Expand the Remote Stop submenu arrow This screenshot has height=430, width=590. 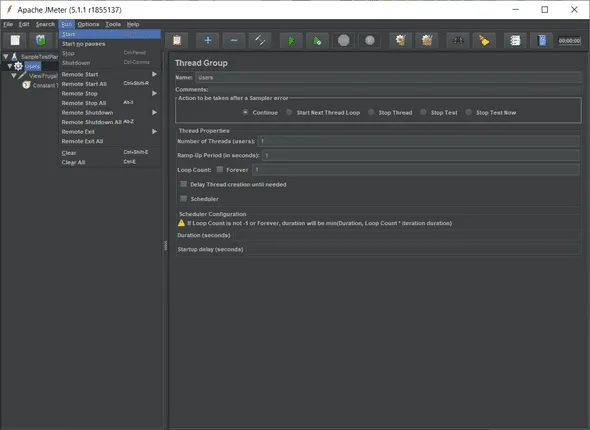[154, 93]
